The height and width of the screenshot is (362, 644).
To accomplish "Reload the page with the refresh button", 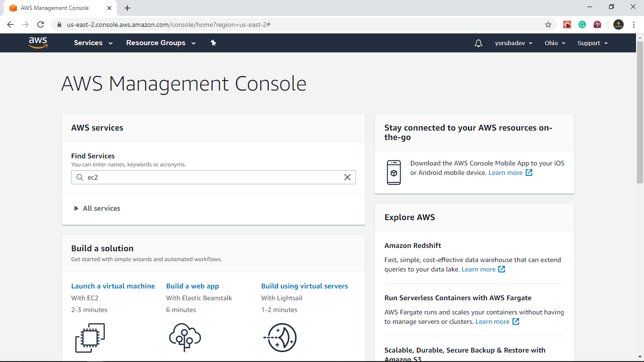I will pos(41,25).
